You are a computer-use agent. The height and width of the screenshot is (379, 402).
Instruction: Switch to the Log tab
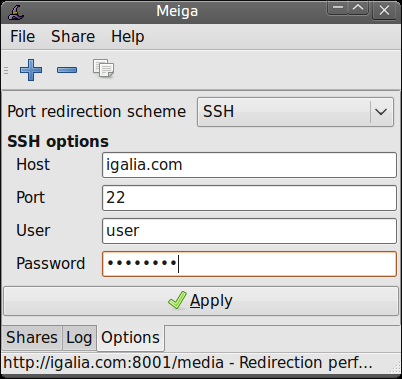click(x=79, y=338)
